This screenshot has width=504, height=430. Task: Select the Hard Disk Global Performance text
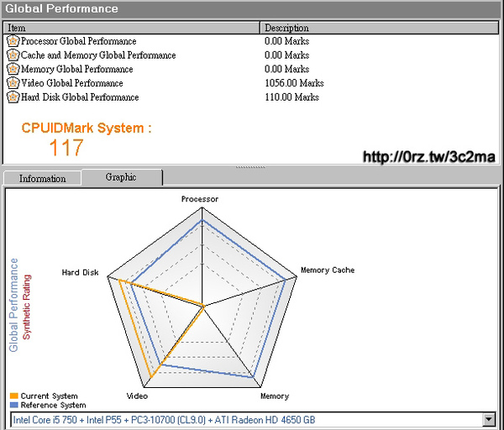tap(80, 97)
